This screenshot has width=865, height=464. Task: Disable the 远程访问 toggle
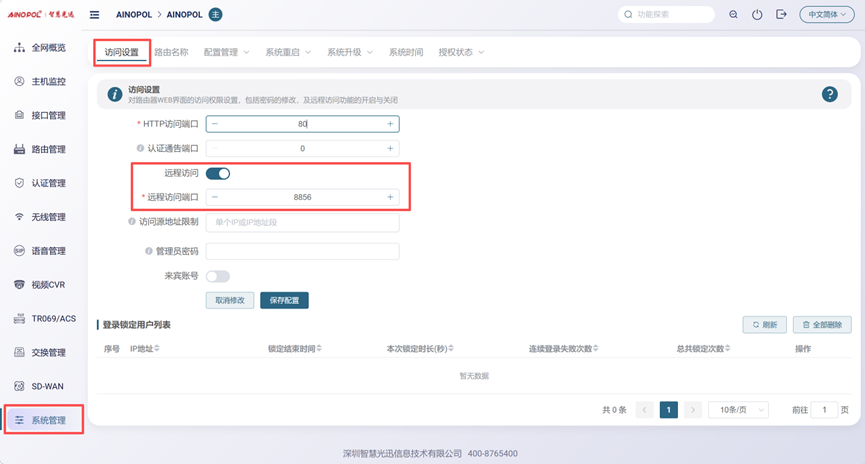coord(218,173)
